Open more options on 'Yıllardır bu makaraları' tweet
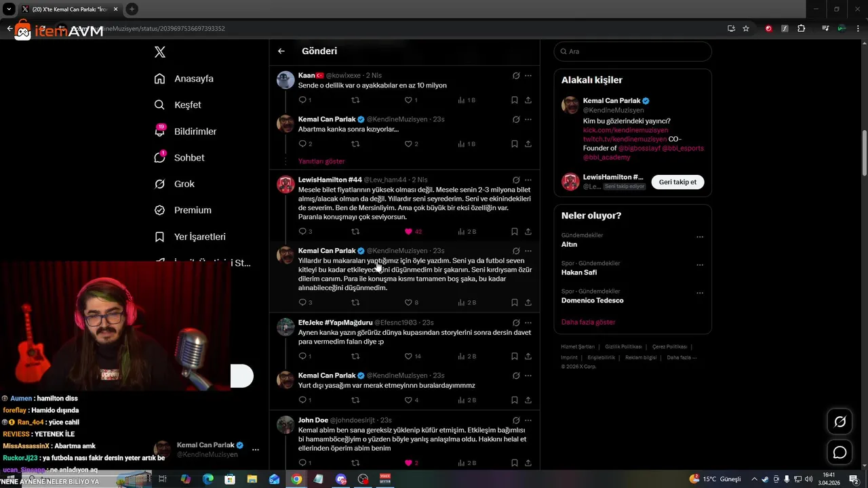 click(528, 251)
